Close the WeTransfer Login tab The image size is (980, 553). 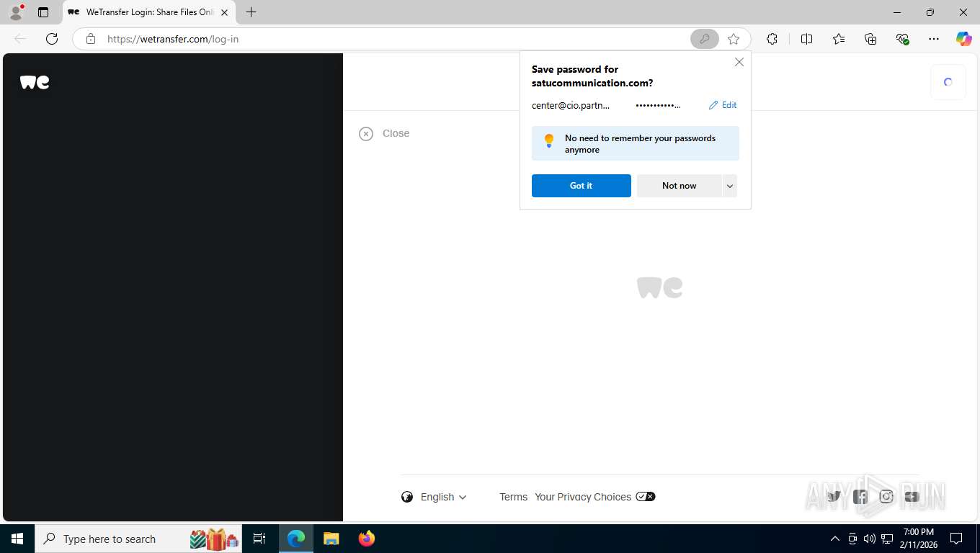(224, 12)
